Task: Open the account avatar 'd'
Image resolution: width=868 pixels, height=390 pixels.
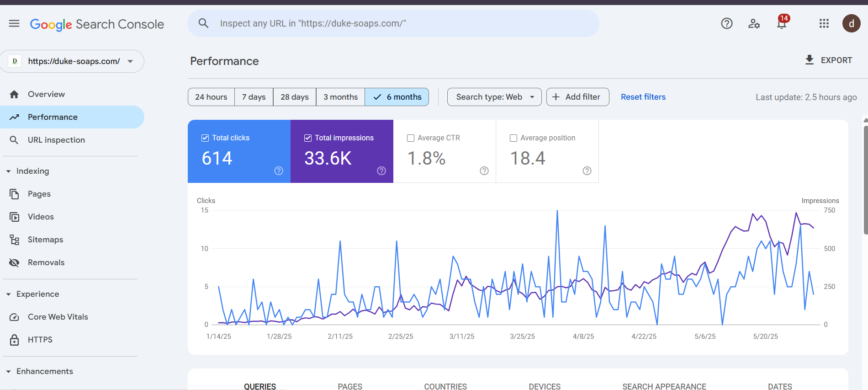Action: (x=851, y=23)
